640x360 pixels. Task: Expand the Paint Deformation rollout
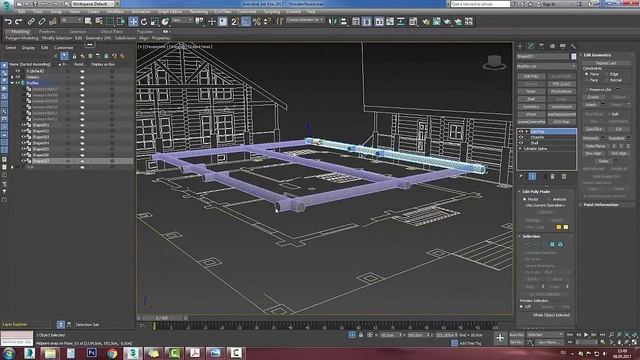601,205
